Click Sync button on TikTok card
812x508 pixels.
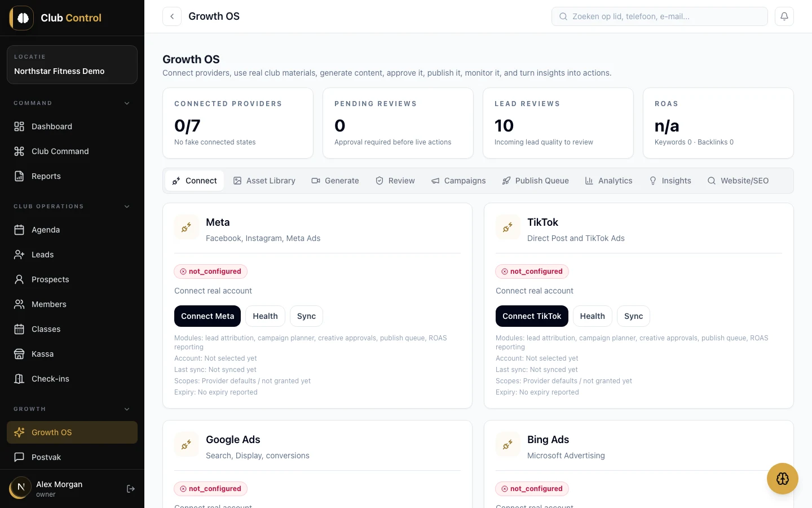pyautogui.click(x=633, y=316)
